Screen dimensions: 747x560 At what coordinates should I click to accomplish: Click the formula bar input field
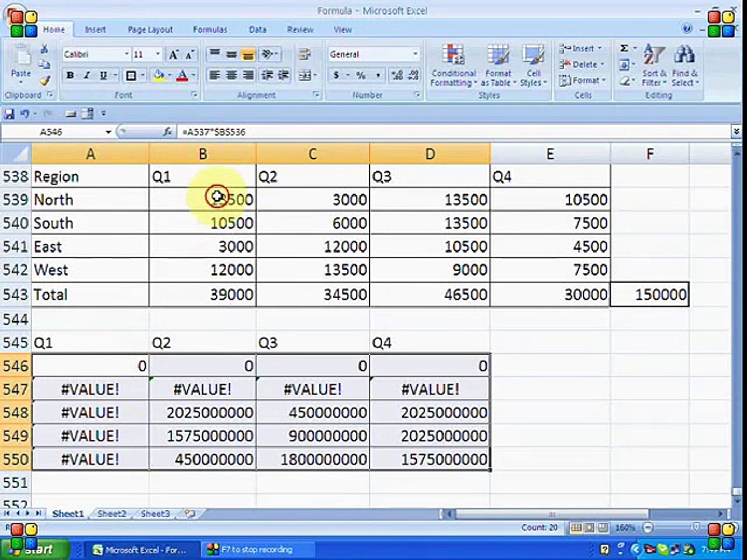pos(454,132)
